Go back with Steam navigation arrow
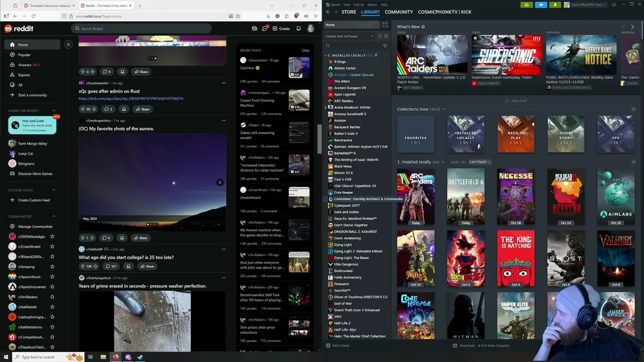644x362 pixels. pos(328,12)
